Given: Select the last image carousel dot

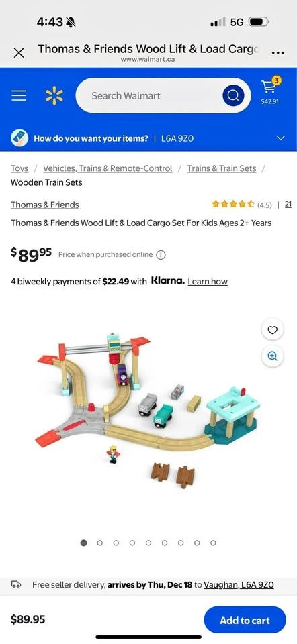Looking at the screenshot, I should click(x=213, y=543).
